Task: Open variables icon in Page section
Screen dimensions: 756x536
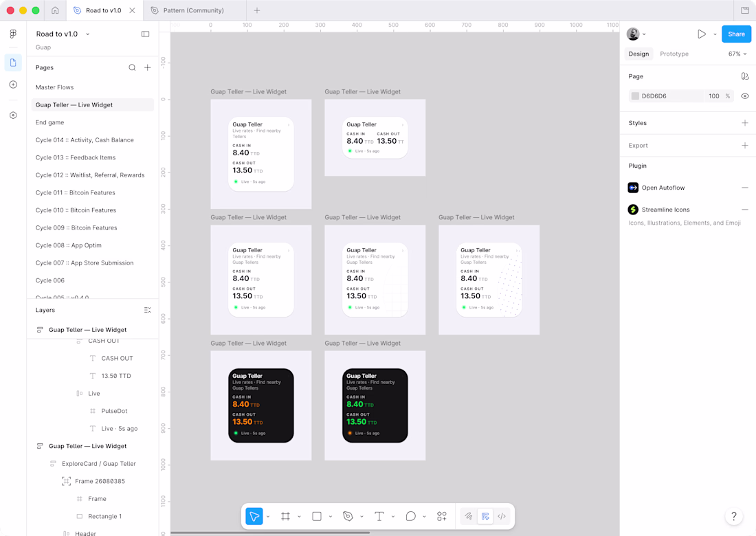Action: pos(745,76)
